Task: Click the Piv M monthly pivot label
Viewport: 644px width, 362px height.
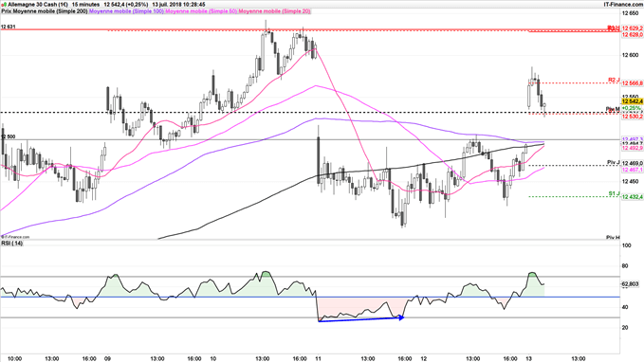Action: tap(613, 109)
